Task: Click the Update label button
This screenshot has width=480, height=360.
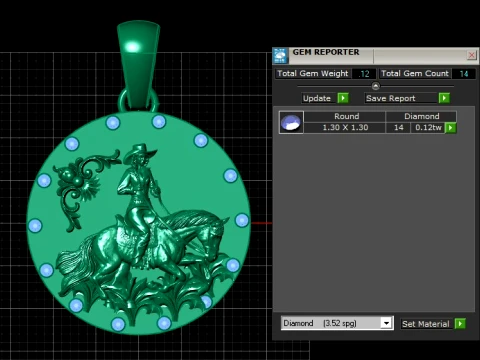Action: tap(317, 98)
